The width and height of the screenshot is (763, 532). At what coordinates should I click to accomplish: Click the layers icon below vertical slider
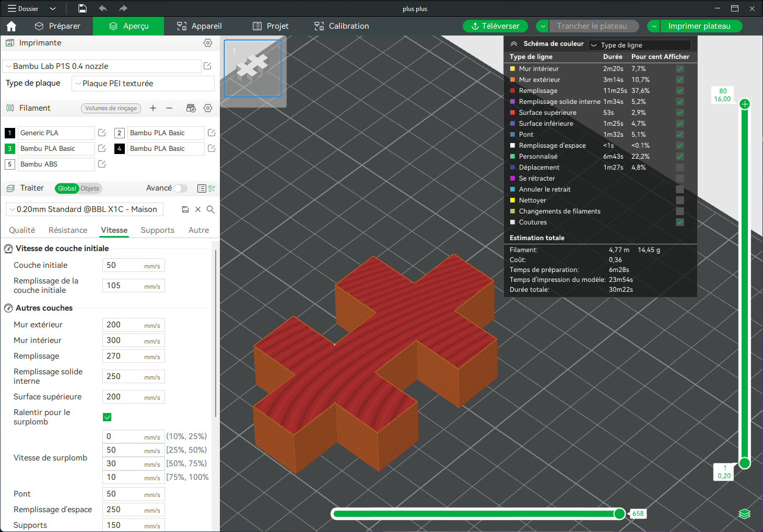click(745, 514)
